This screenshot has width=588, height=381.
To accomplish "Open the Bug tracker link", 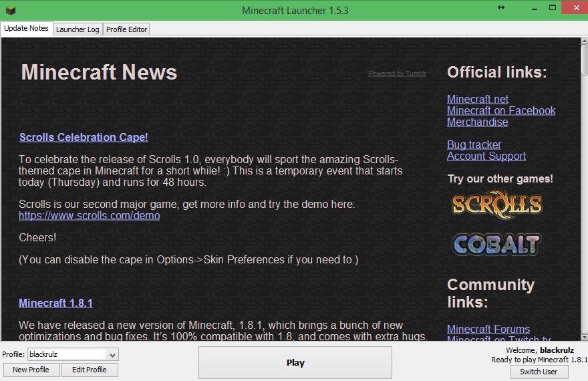I will coord(474,145).
